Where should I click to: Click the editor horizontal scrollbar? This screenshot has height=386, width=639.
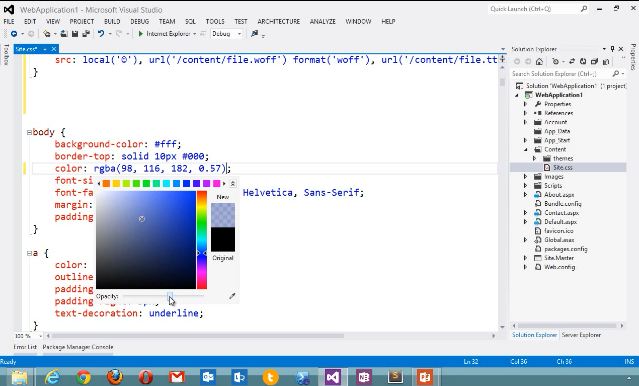[198, 336]
